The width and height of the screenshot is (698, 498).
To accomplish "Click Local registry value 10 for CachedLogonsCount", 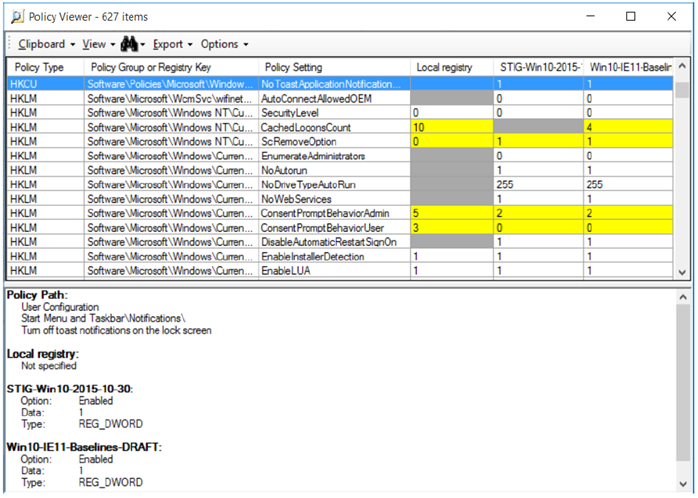I will 451,127.
